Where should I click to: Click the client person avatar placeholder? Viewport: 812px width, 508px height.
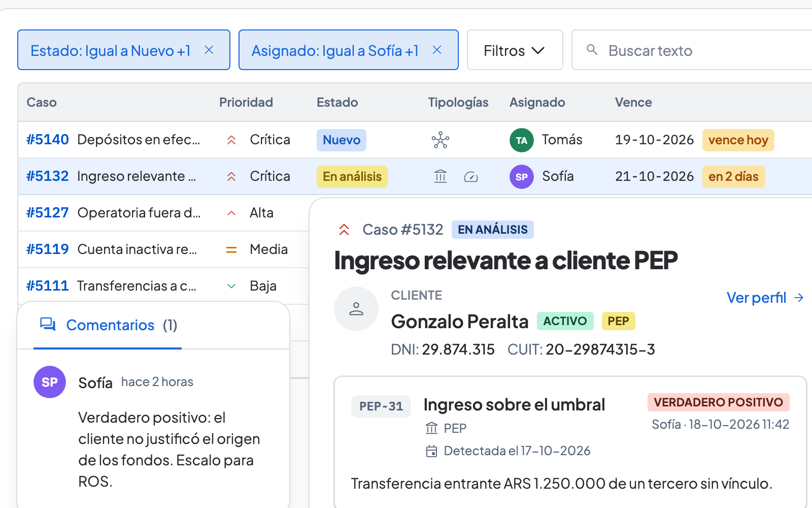click(356, 309)
